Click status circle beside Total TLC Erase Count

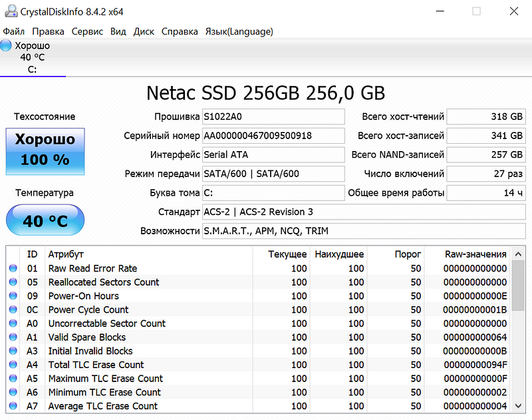[13, 364]
